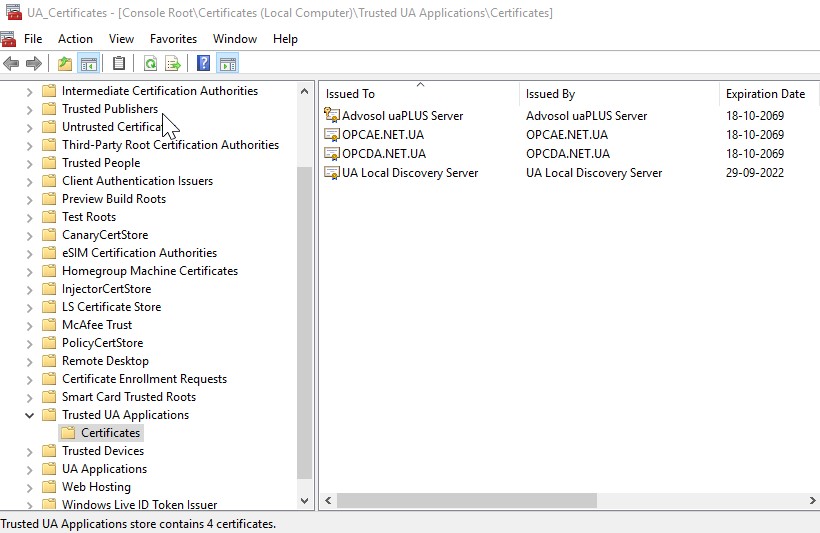Click the McAfee Trust folder icon
820x533 pixels.
[49, 325]
